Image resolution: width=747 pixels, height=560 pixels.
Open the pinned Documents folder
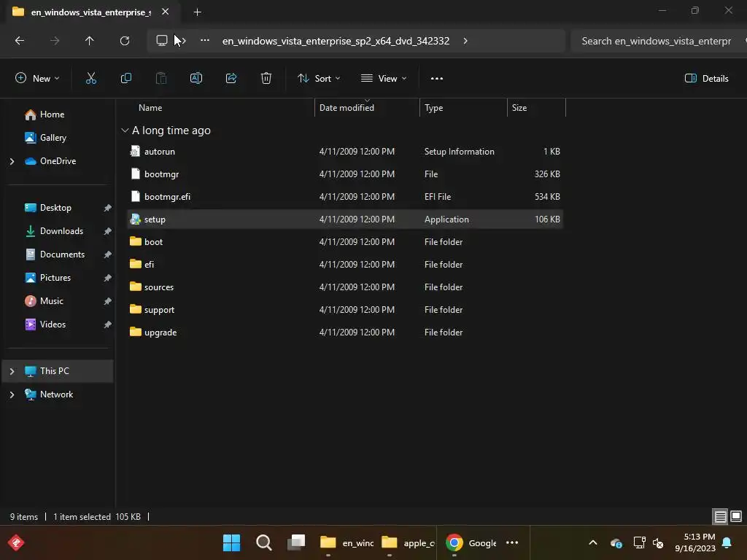[x=62, y=254]
